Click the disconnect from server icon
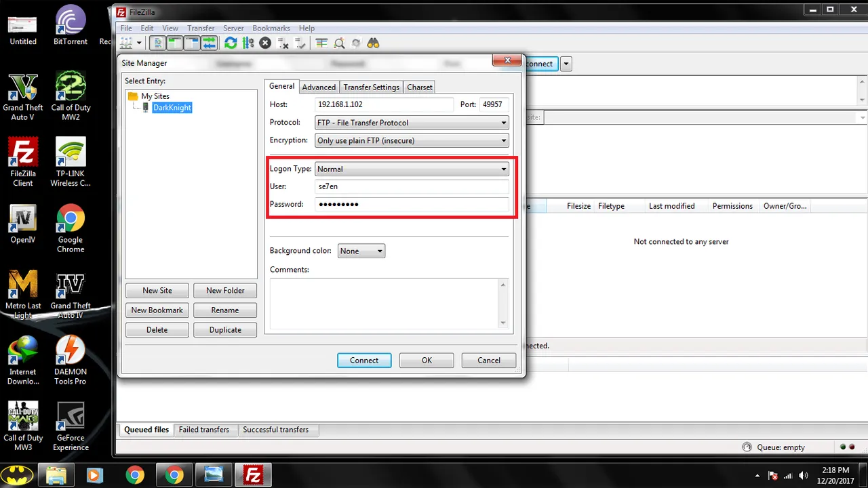 click(283, 43)
